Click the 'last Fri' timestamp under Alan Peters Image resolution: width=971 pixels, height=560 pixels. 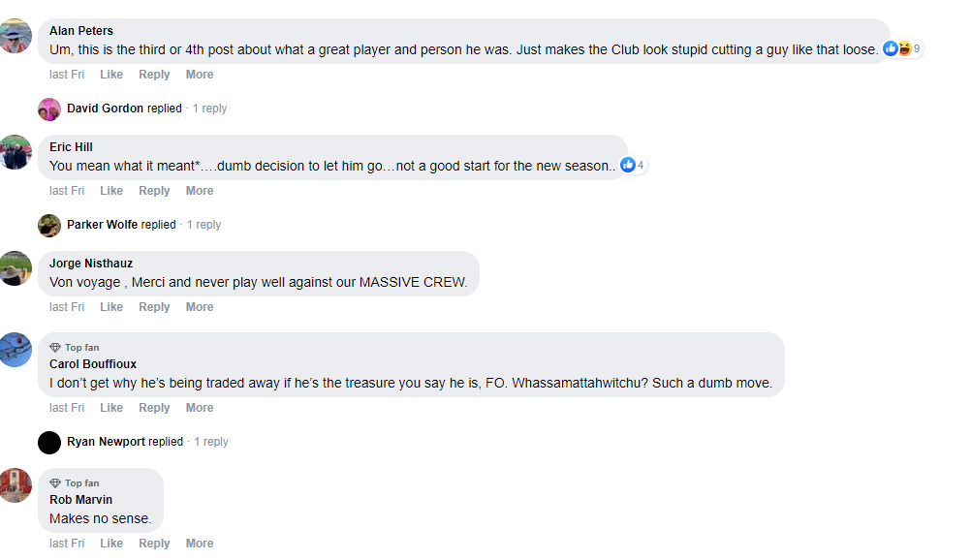click(x=67, y=75)
